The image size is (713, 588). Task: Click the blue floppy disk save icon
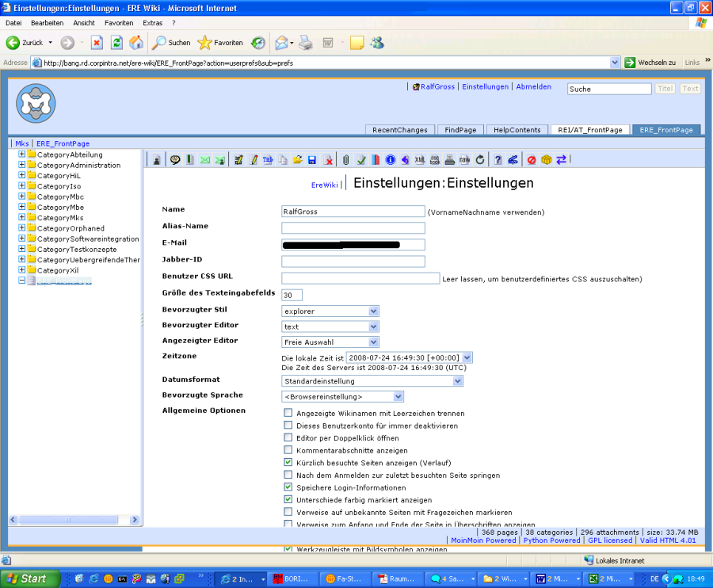click(x=312, y=159)
